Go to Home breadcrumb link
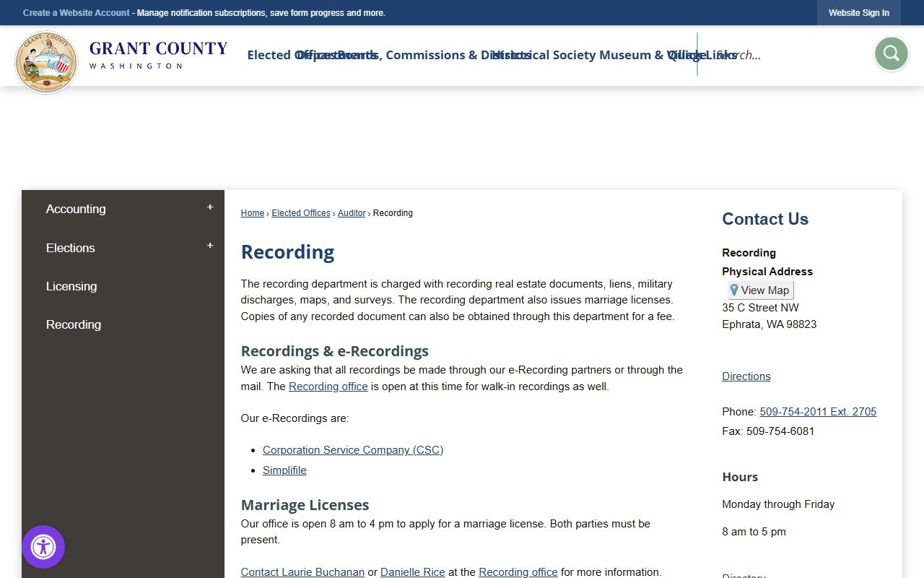Screen dimensions: 924x578 pos(253,213)
